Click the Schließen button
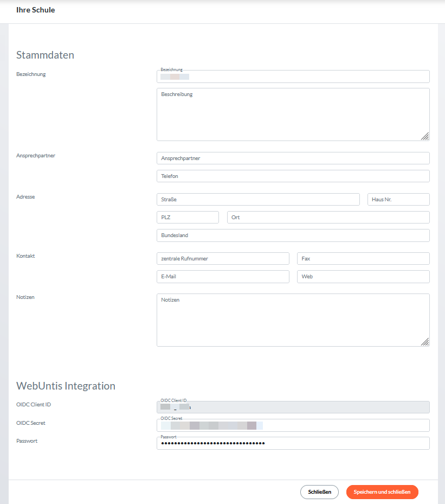 319,492
